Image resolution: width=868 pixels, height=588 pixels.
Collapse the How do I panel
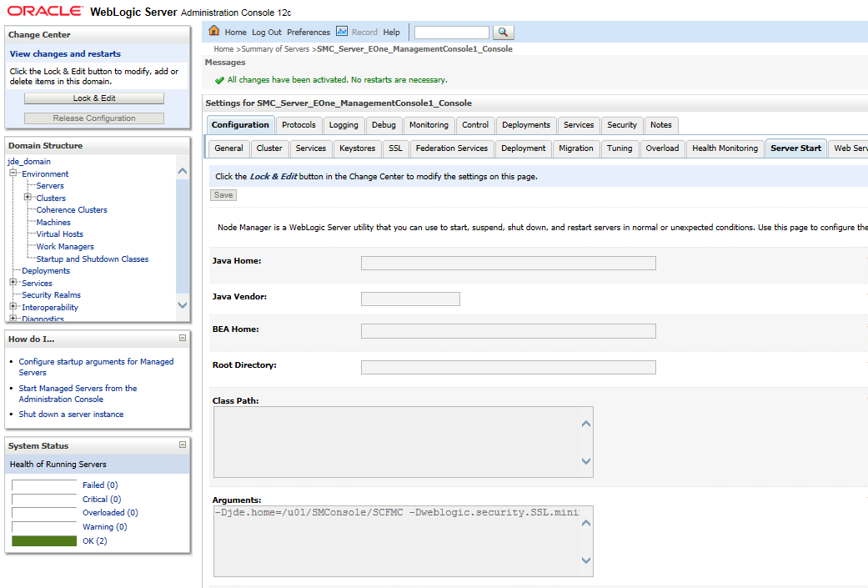pos(183,339)
